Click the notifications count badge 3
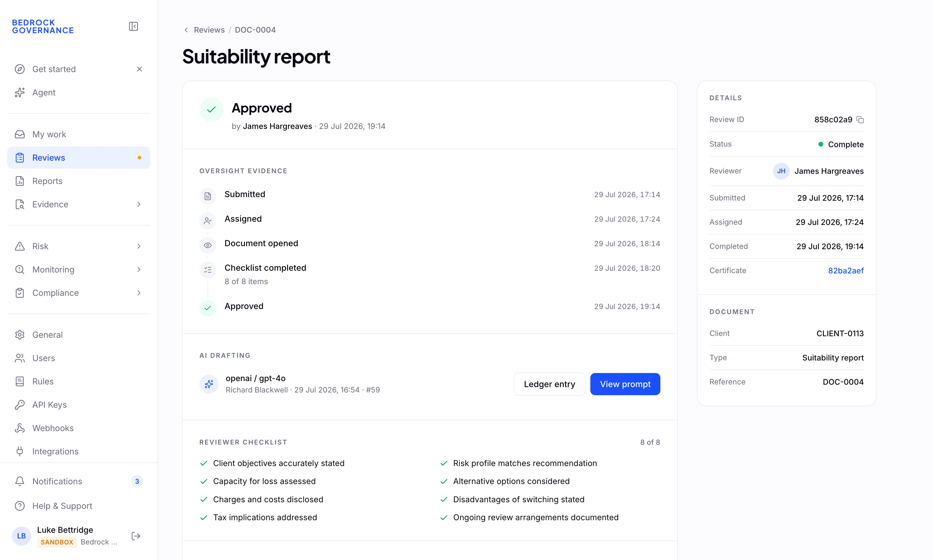 pyautogui.click(x=137, y=481)
